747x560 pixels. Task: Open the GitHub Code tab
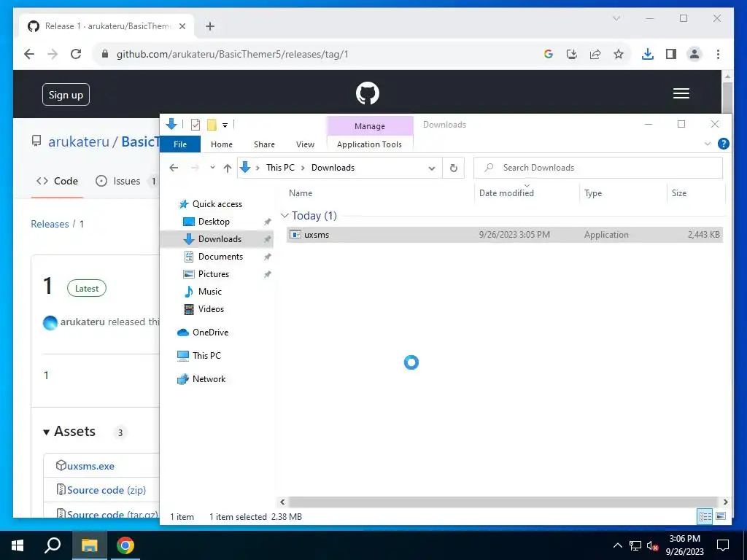click(57, 181)
